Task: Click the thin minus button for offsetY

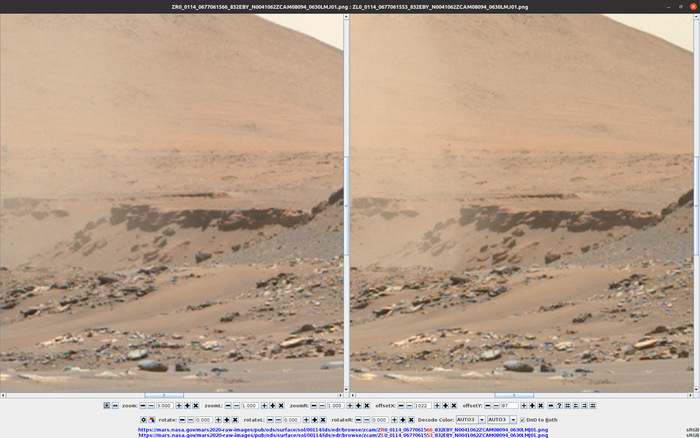Action: (x=496, y=406)
